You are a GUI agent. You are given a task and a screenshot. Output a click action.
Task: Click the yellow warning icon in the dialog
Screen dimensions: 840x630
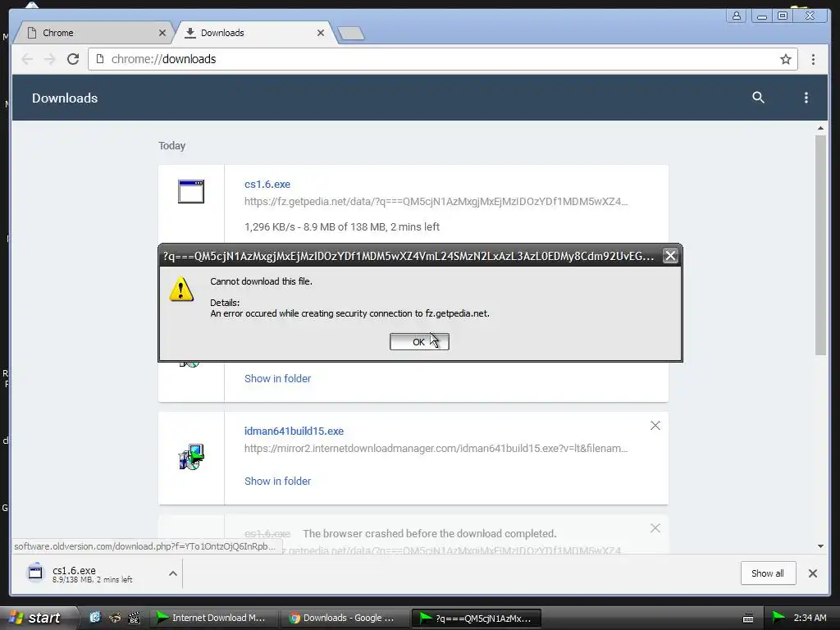pos(181,290)
